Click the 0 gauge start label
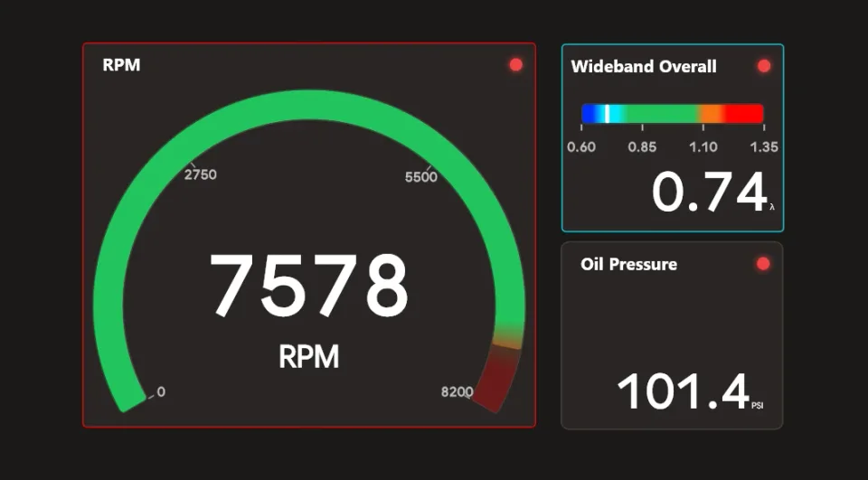Screen dimensions: 868x480 pyautogui.click(x=161, y=392)
